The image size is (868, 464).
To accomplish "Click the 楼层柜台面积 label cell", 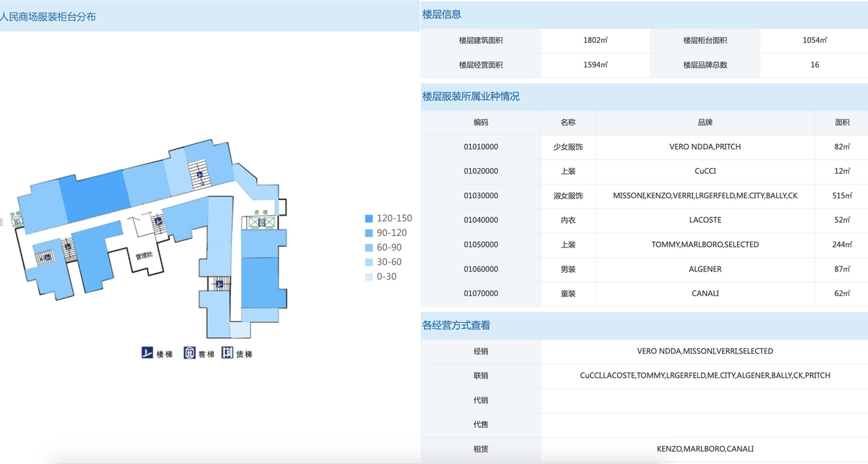I will pos(705,41).
